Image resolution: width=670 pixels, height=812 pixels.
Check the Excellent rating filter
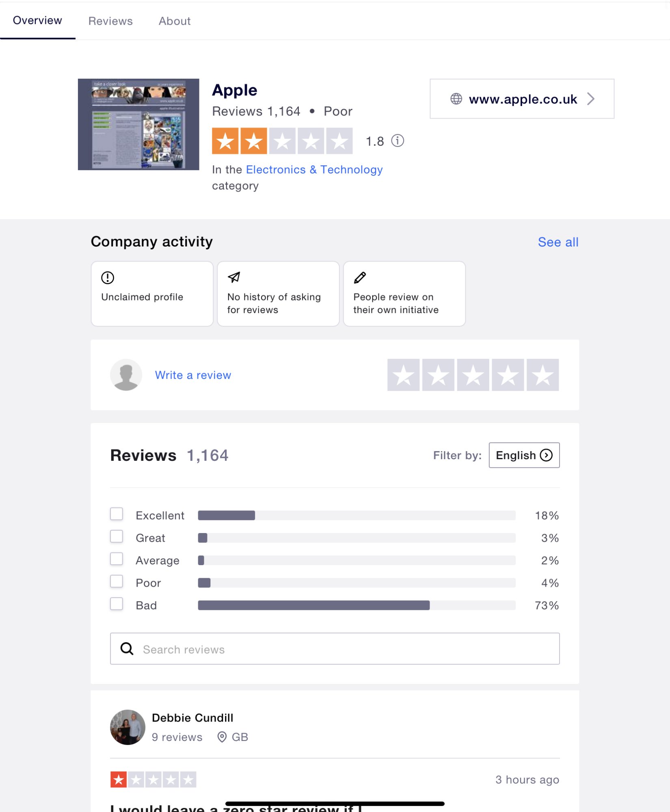(117, 514)
